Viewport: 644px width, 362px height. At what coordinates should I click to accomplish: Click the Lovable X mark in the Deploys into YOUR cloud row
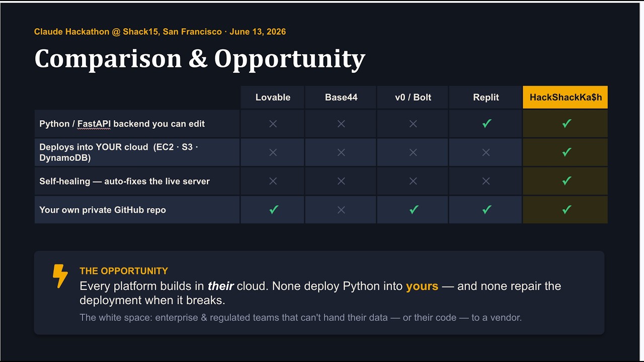coord(273,152)
